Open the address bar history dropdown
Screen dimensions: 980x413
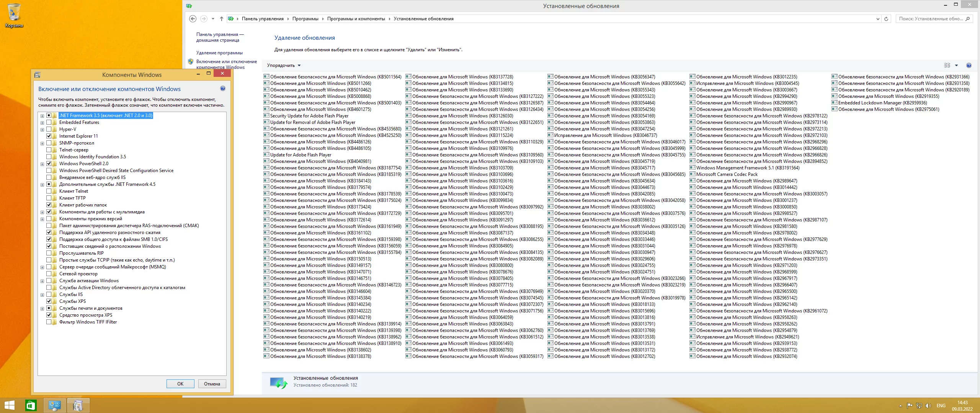878,19
